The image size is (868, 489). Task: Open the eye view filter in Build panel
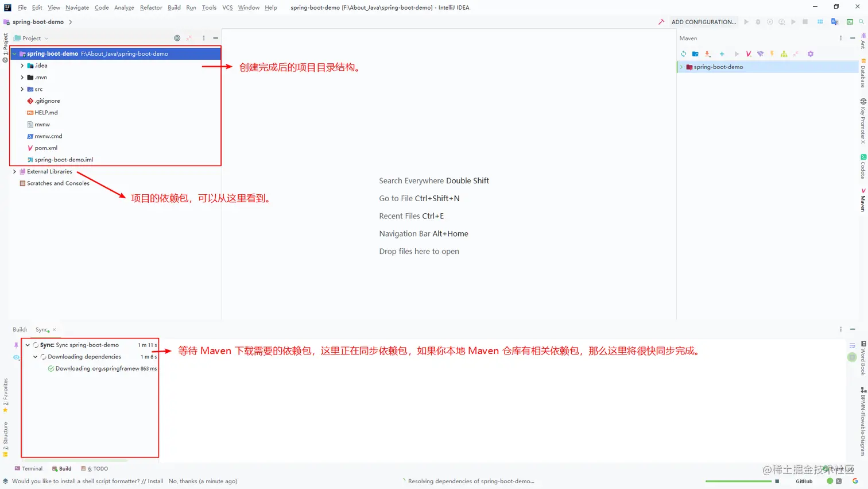point(16,357)
